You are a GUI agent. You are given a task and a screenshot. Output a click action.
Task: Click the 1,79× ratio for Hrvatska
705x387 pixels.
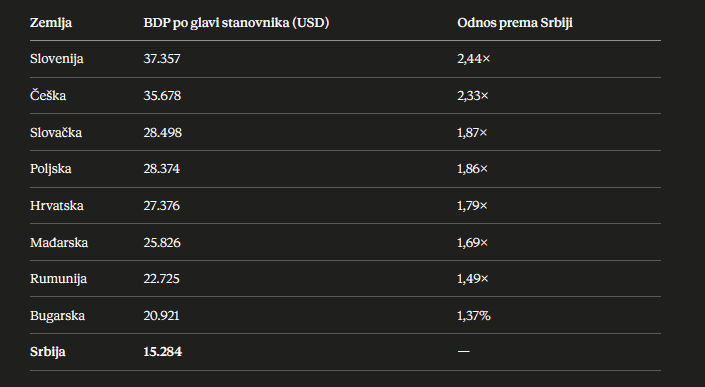click(472, 206)
